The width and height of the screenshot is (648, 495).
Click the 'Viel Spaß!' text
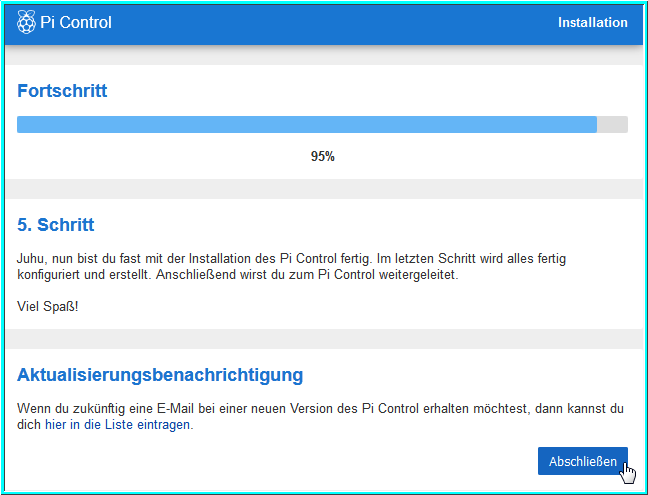pos(48,307)
